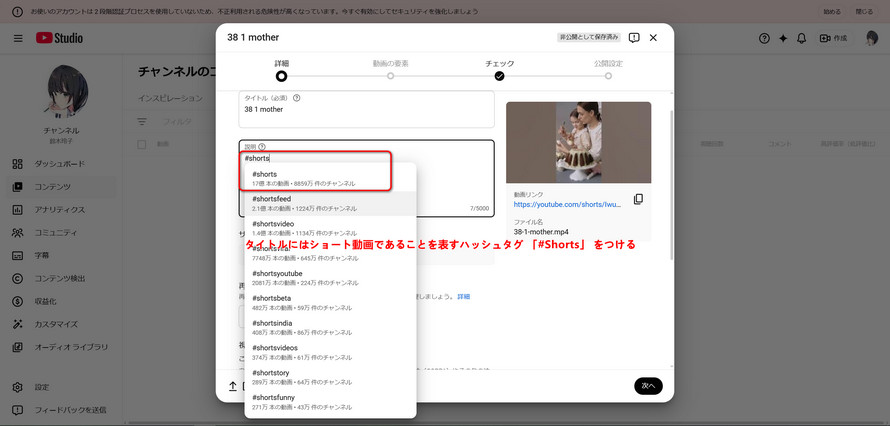
Task: Select the #shortsvideo suggestion
Action: coord(330,228)
